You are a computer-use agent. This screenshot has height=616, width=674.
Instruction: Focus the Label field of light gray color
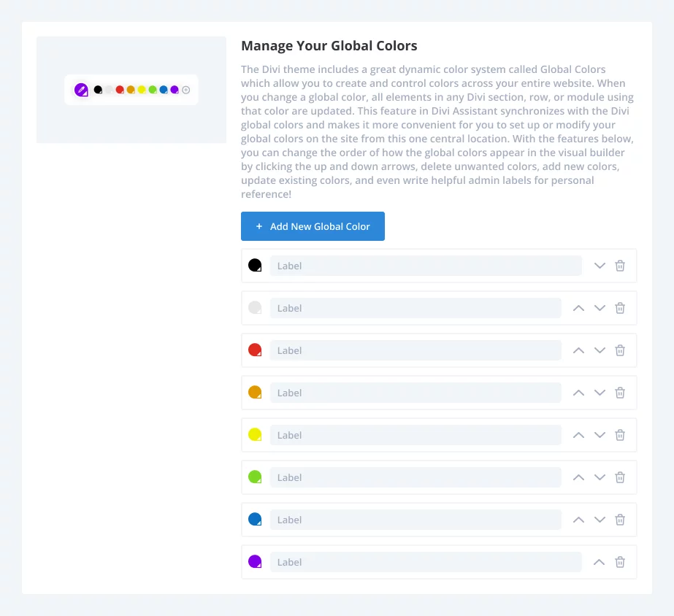click(415, 308)
